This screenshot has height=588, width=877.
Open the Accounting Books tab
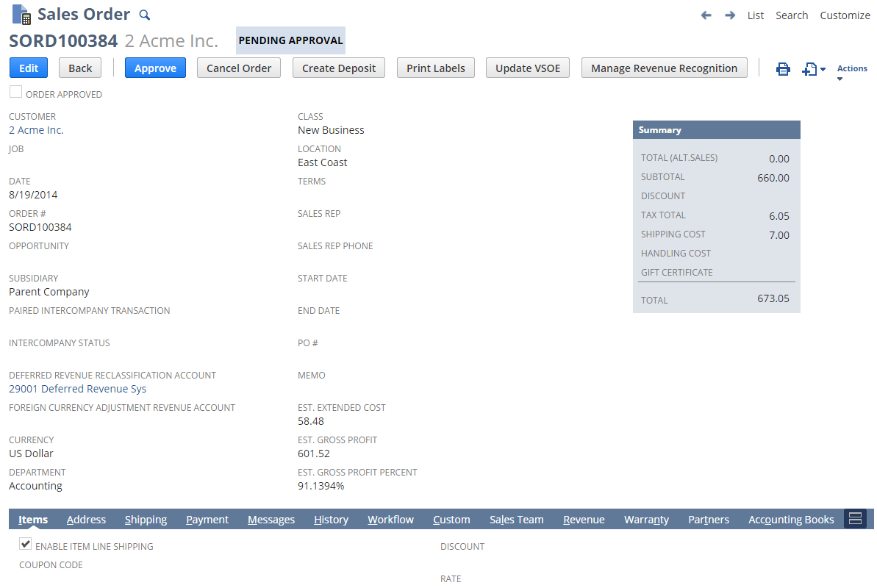[x=791, y=519]
